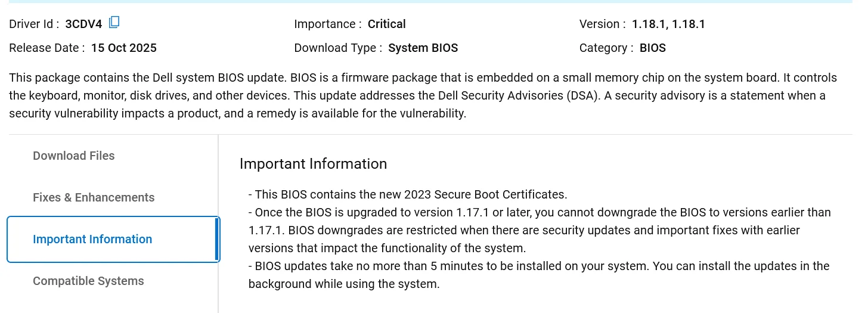Click the Driver Id field label

34,24
